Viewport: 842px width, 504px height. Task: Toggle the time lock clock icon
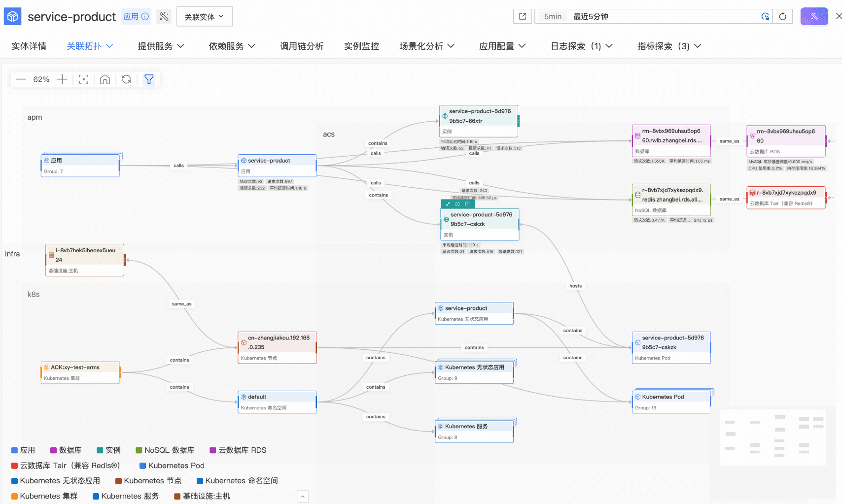click(x=765, y=16)
